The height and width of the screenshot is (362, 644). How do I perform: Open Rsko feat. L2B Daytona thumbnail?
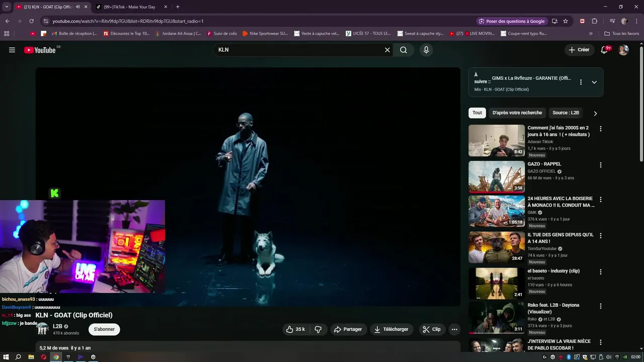497,318
